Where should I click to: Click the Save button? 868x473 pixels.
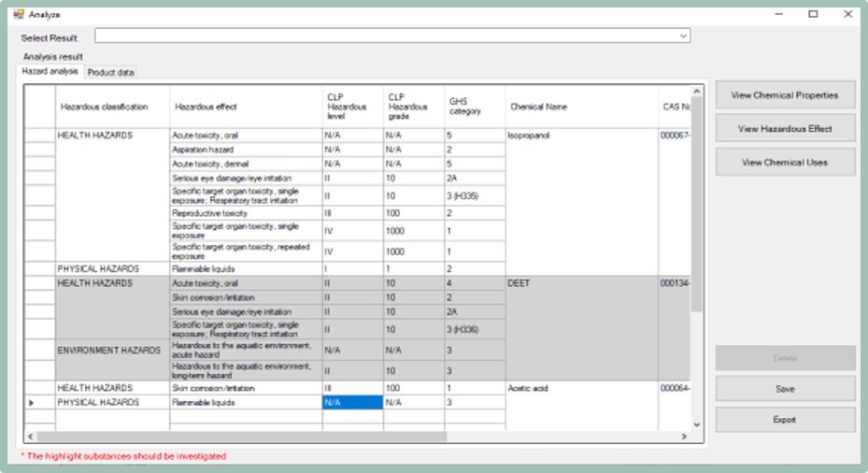pyautogui.click(x=785, y=389)
